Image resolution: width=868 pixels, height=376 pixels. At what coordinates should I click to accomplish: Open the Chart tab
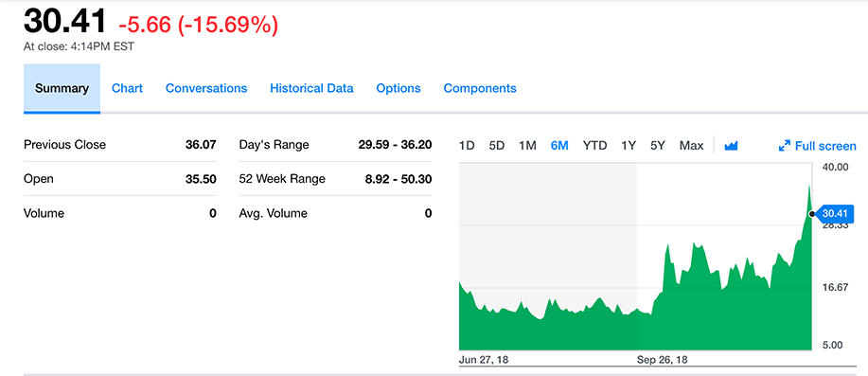pyautogui.click(x=128, y=88)
